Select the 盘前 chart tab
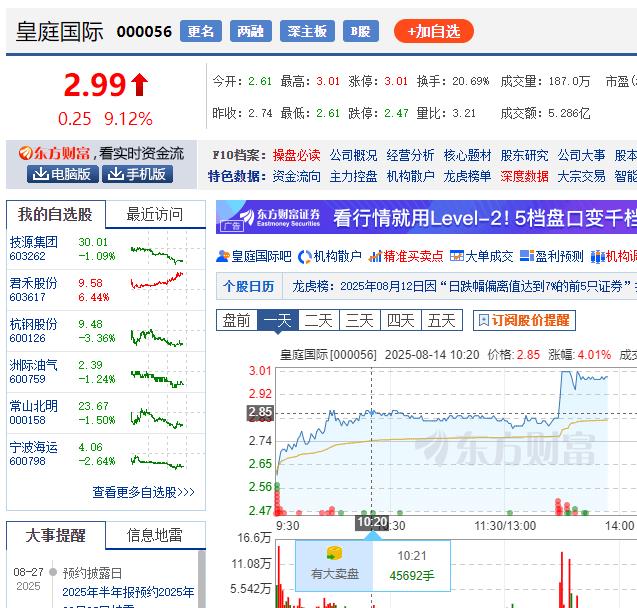The image size is (637, 608). pyautogui.click(x=237, y=321)
